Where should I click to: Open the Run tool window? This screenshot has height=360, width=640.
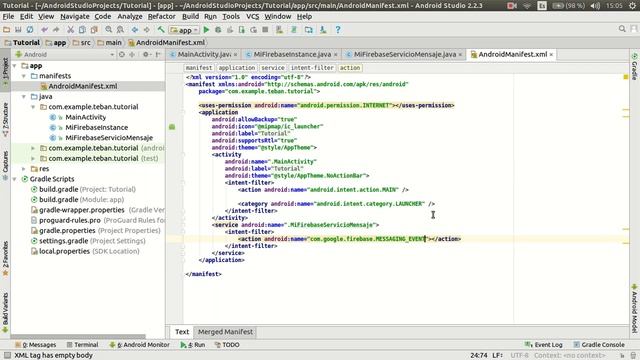tap(193, 345)
